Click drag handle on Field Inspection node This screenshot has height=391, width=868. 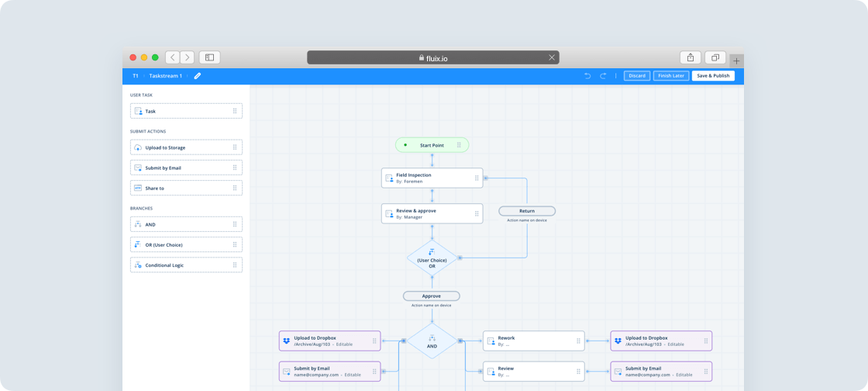[x=477, y=178]
